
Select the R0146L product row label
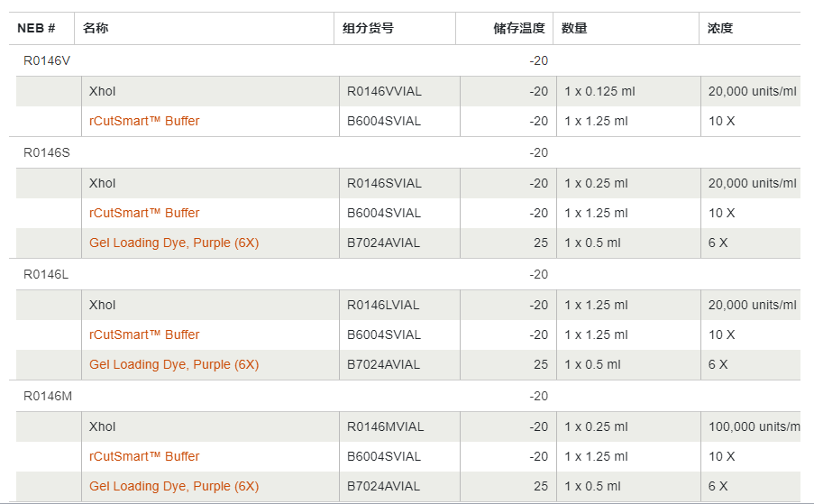pos(46,274)
